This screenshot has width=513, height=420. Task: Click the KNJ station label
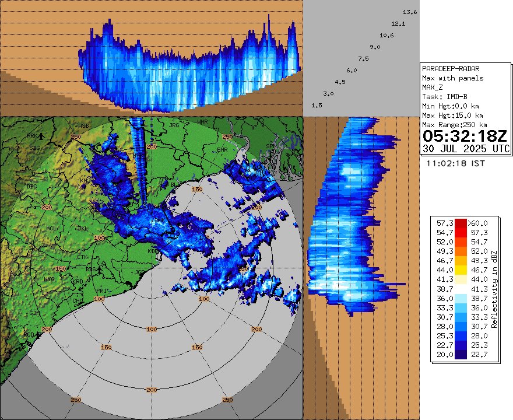tap(85, 181)
